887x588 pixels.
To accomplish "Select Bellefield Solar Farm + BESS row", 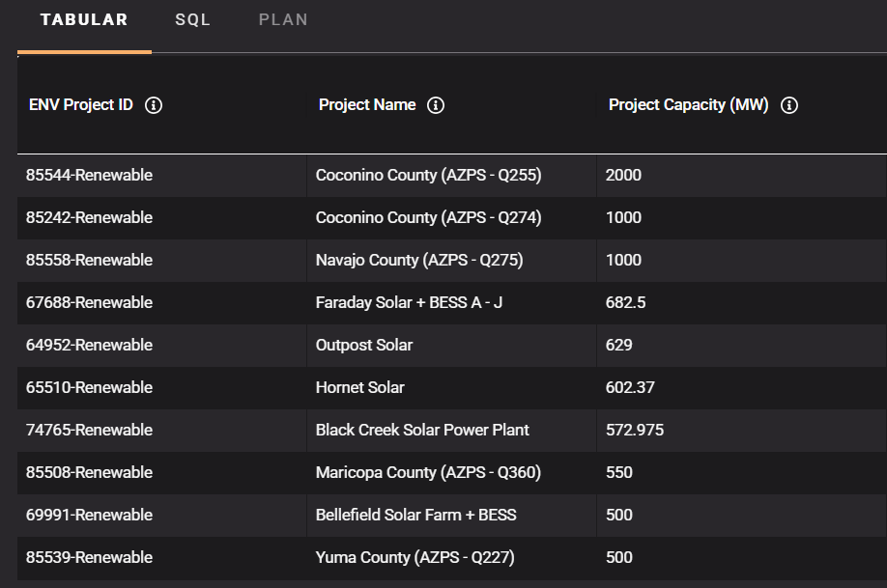I will click(415, 516).
